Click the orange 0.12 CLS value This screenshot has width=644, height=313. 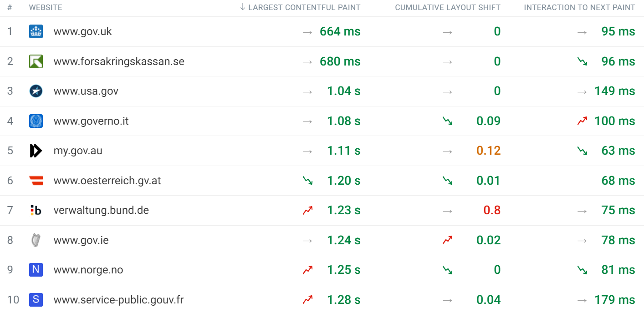[489, 151]
